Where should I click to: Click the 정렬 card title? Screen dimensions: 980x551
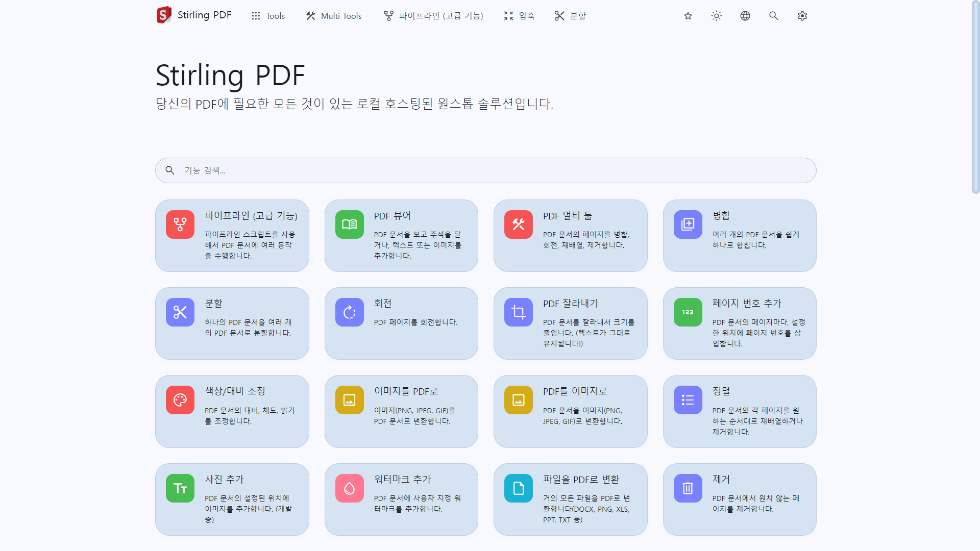(x=721, y=391)
